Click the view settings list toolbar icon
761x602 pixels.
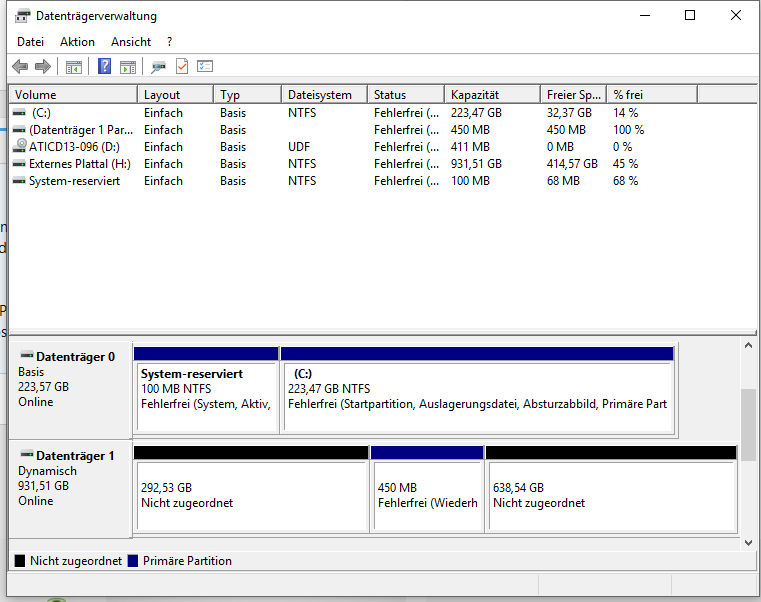tap(205, 66)
